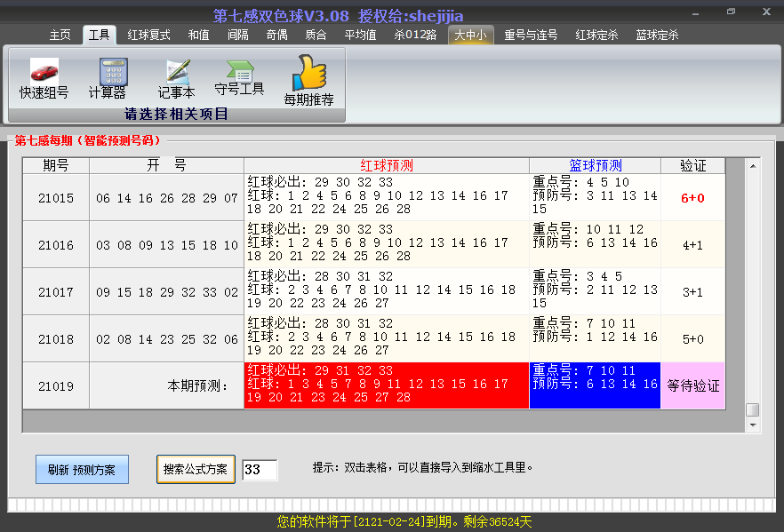The width and height of the screenshot is (784, 532).
Task: Click draw numbers 09 15 18 29 32 33 02
Action: coord(166,291)
